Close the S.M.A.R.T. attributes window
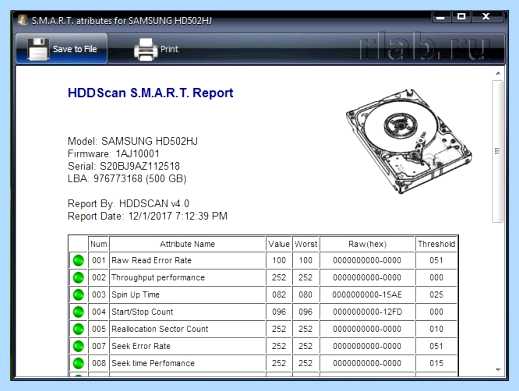 click(486, 17)
